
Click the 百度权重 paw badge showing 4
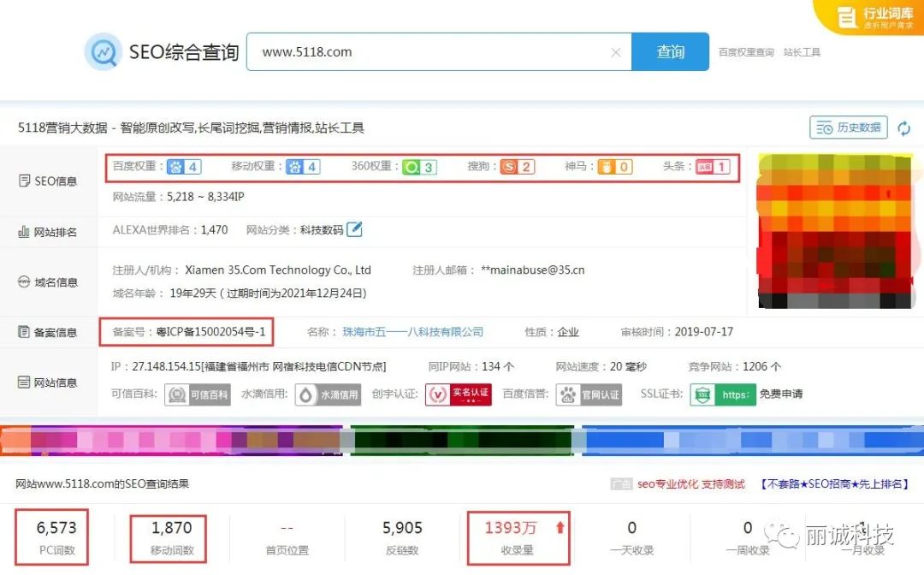coord(185,167)
